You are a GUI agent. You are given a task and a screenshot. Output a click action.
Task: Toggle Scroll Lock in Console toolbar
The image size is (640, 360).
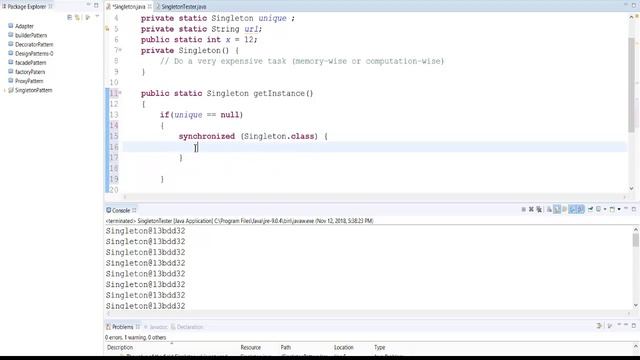tap(557, 209)
